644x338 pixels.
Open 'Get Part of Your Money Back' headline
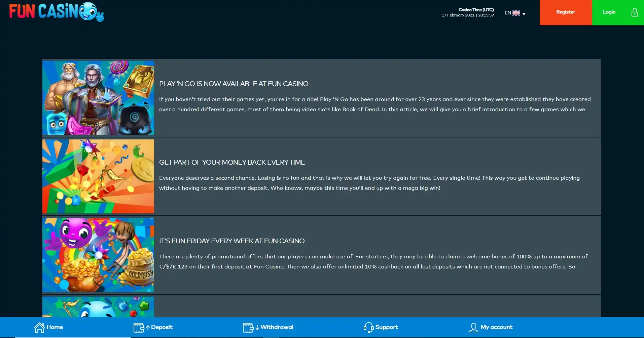pyautogui.click(x=232, y=162)
